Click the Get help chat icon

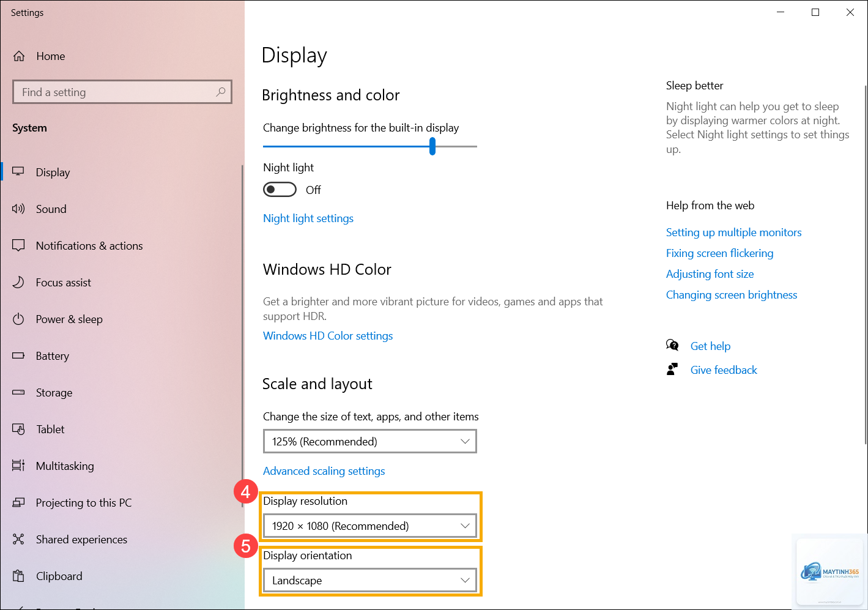(x=672, y=345)
